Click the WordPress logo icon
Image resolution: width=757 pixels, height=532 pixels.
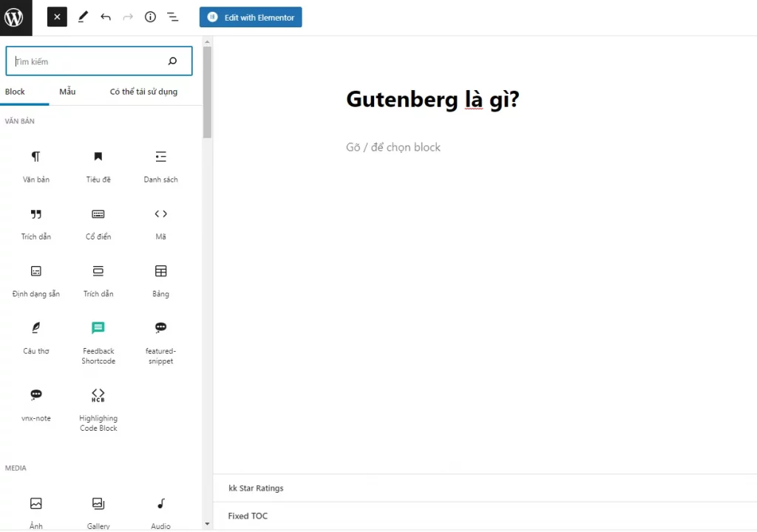16,17
